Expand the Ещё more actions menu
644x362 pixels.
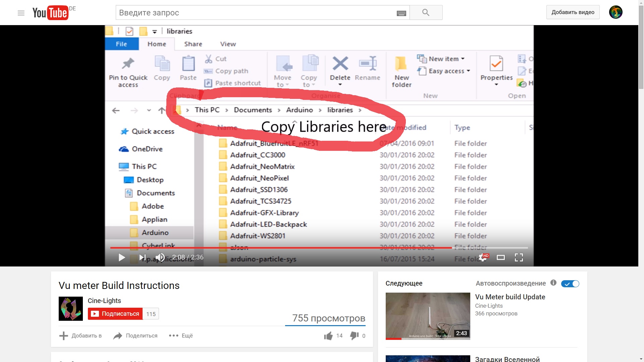point(181,336)
